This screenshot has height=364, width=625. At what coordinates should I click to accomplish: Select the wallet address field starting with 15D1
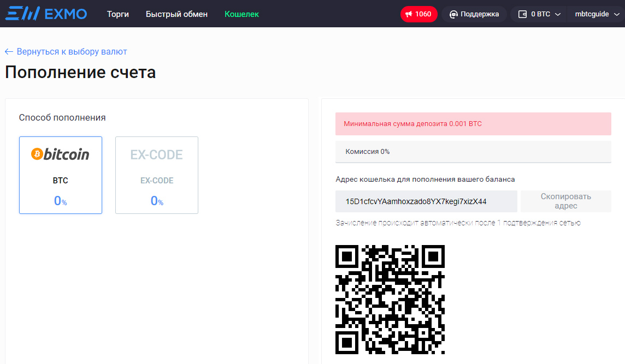click(x=426, y=201)
